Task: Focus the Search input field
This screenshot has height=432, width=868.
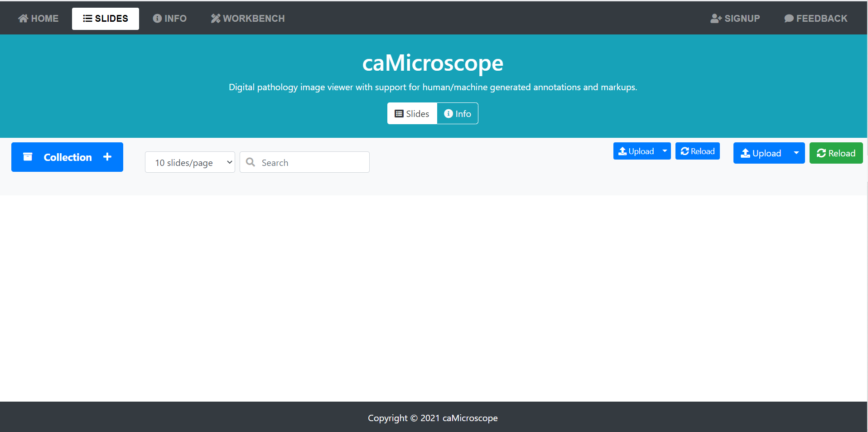Action: (x=304, y=162)
